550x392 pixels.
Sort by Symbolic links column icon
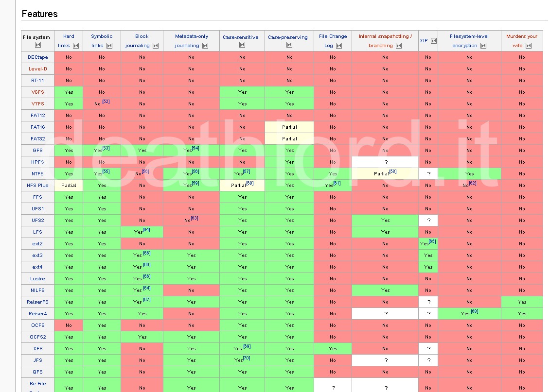(x=109, y=46)
